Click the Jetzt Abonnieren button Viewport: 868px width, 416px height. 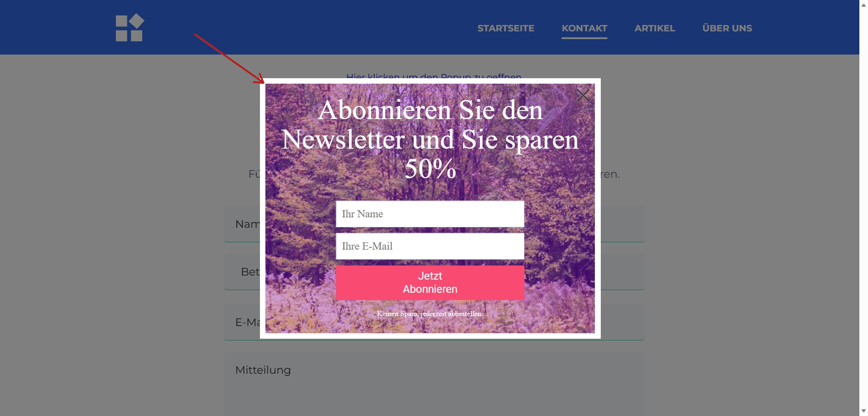(430, 283)
